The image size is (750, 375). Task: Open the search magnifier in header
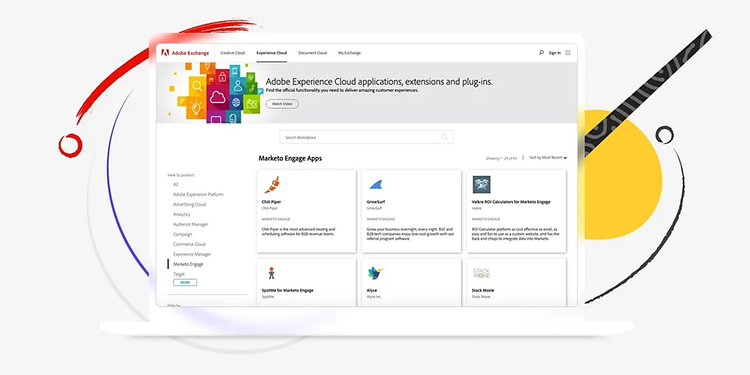tap(541, 53)
